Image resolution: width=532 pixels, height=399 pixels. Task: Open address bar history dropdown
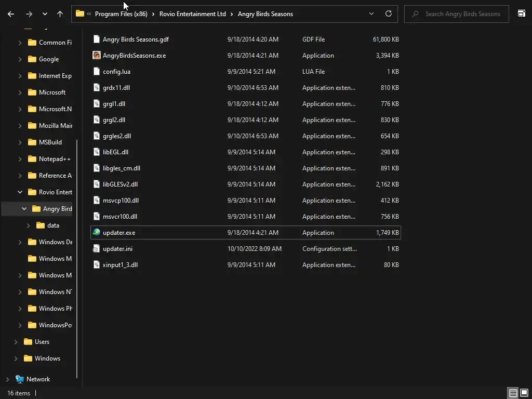coord(371,14)
